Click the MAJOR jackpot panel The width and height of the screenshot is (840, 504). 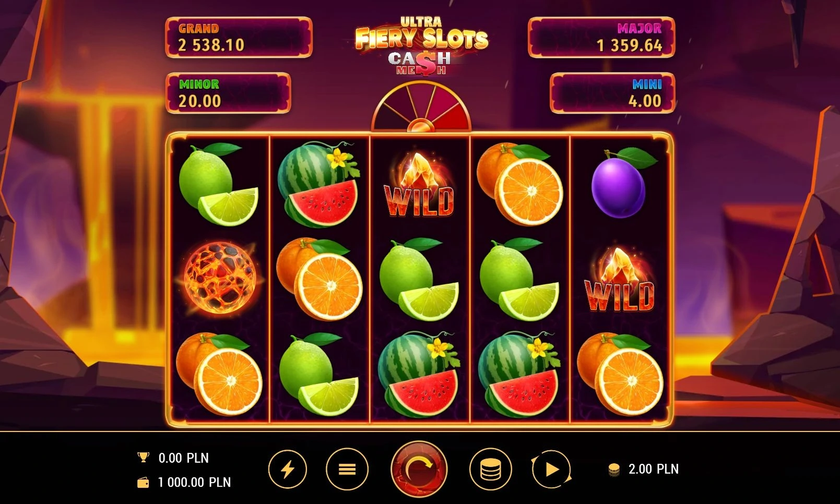(x=601, y=37)
